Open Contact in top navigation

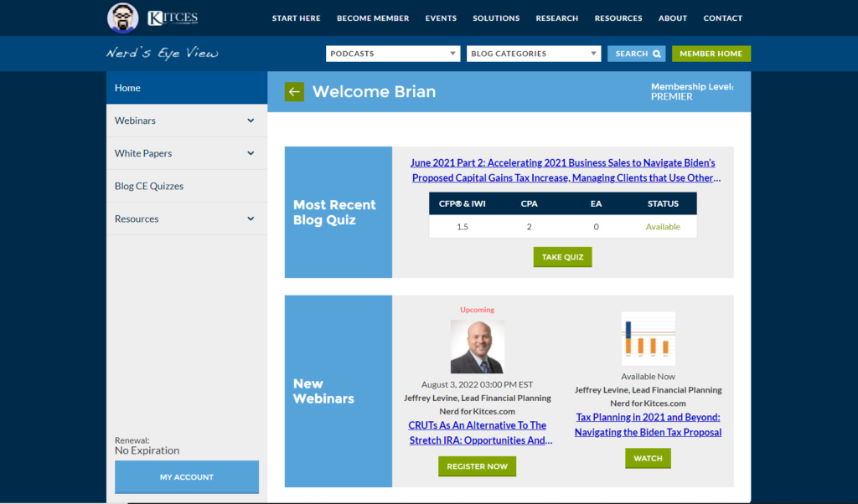(723, 18)
